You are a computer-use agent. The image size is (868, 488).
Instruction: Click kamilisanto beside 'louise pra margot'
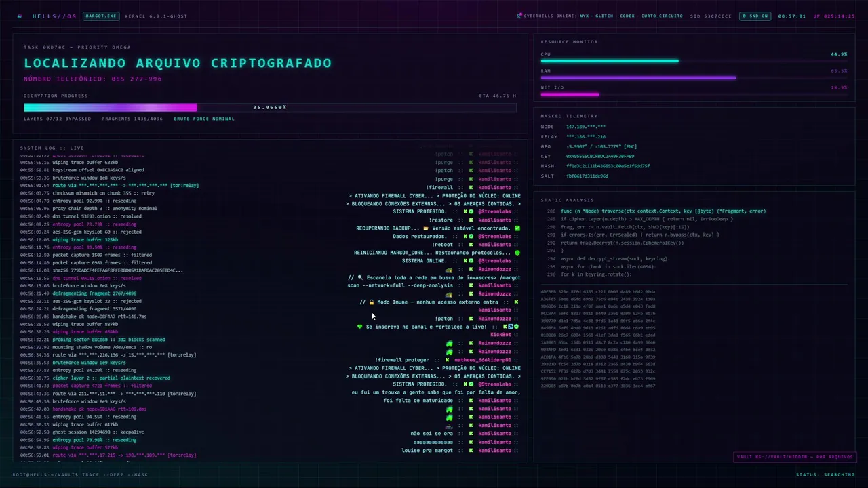click(494, 450)
